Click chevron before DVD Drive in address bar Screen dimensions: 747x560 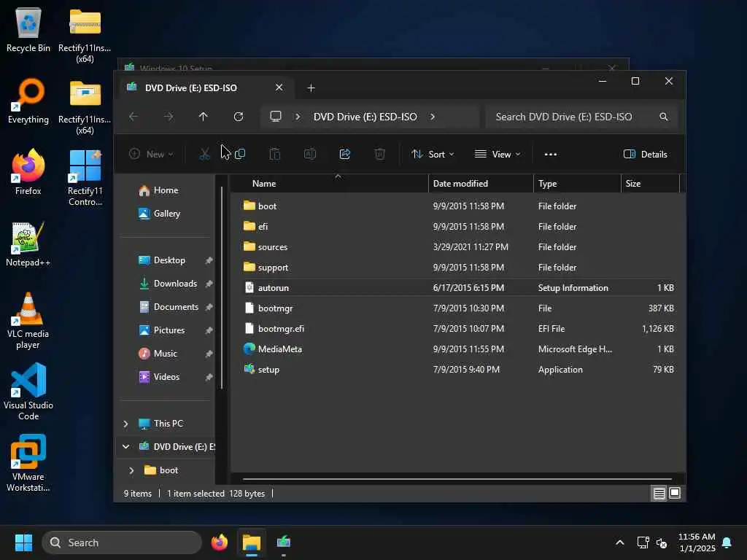[298, 117]
